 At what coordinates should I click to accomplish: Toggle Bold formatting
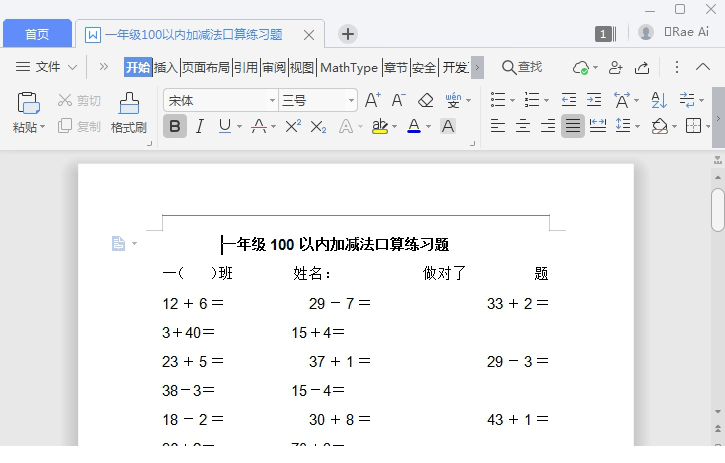pos(175,126)
